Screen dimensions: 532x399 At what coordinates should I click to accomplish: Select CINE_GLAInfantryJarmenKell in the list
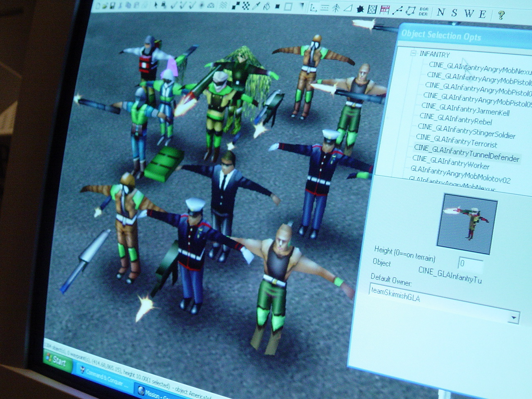tap(465, 109)
